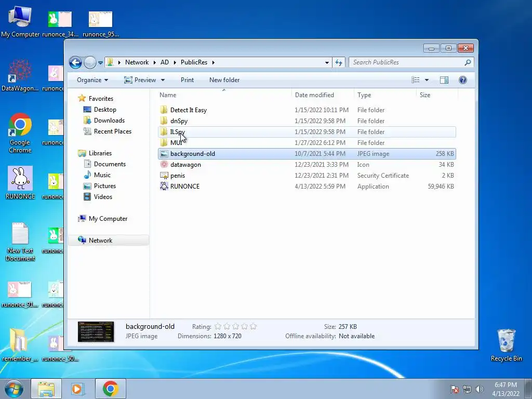Minimize the PublicRes Explorer window
Screen dimensions: 532x399
pos(431,48)
